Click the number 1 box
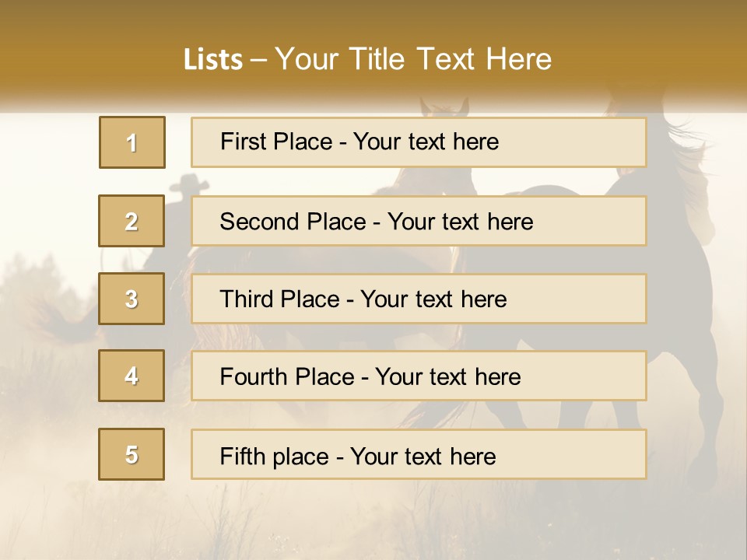The width and height of the screenshot is (747, 560). coord(132,142)
